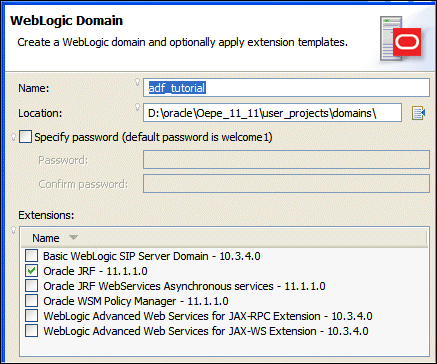Click the greyed-out Password: label
Screen dimensions: 437x364
coord(63,160)
